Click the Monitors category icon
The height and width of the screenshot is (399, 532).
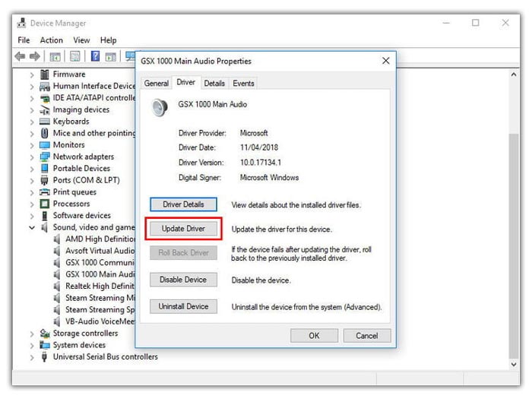[x=45, y=145]
